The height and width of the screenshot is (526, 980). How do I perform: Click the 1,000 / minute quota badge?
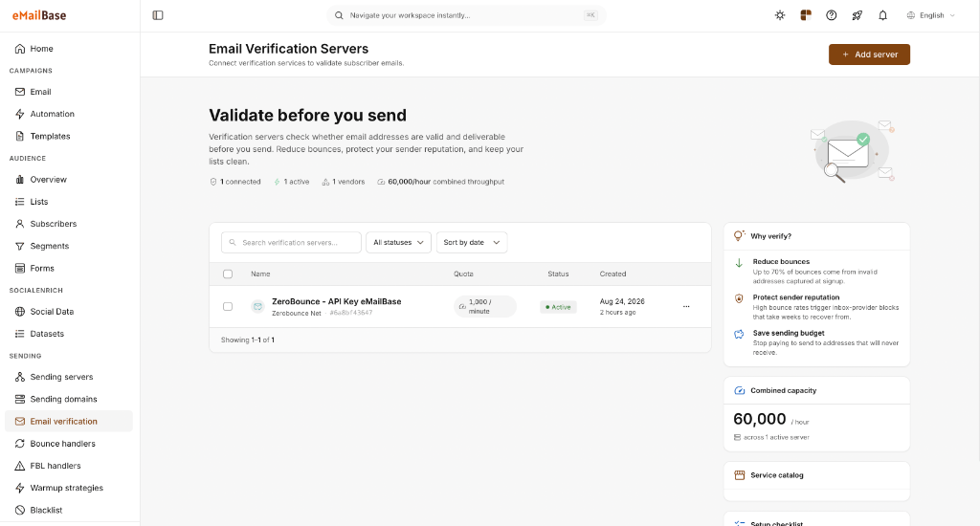point(485,306)
